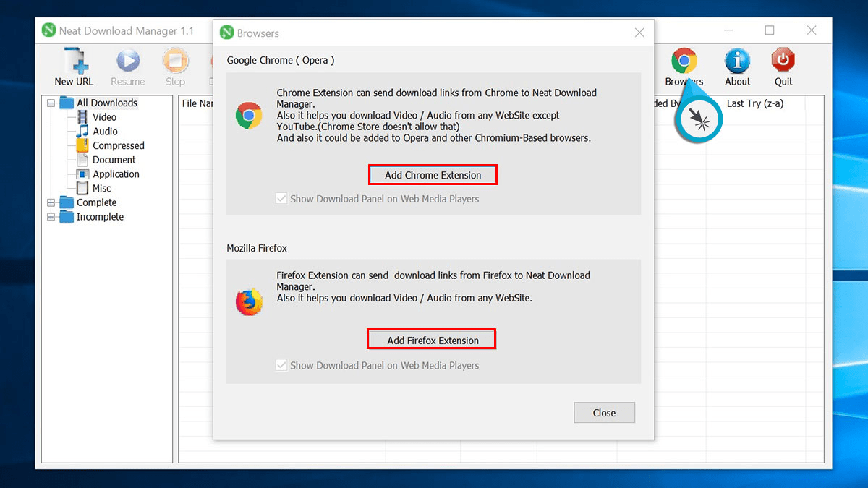The image size is (868, 488).
Task: Expand the Complete folder node
Action: 51,203
